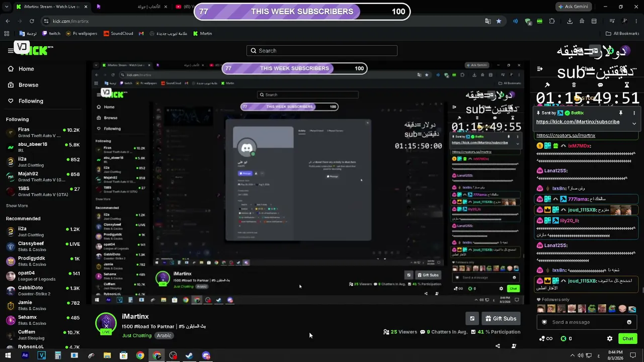Open chat settings gear
The height and width of the screenshot is (362, 644).
(610, 338)
